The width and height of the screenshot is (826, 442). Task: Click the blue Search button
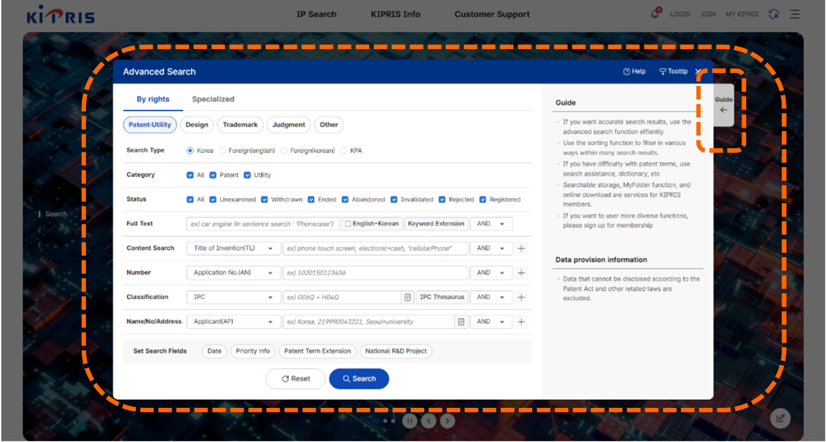pos(358,379)
